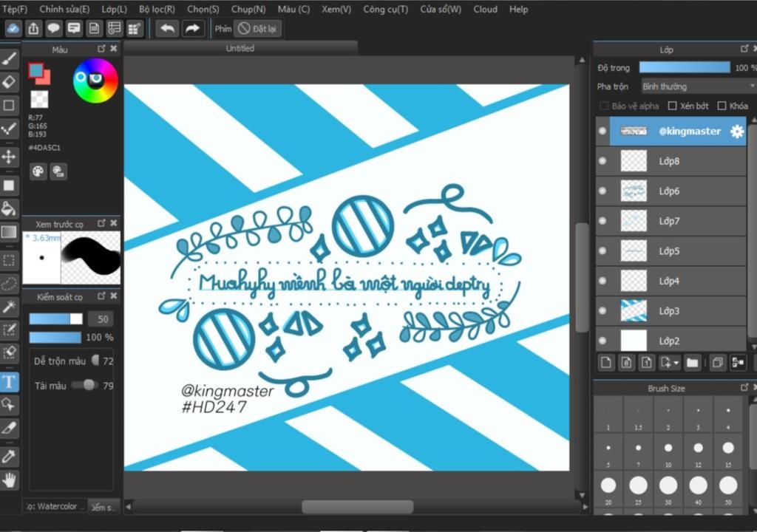This screenshot has height=532, width=757.
Task: Open the Chỉnh sửa(E) menu
Action: click(64, 9)
